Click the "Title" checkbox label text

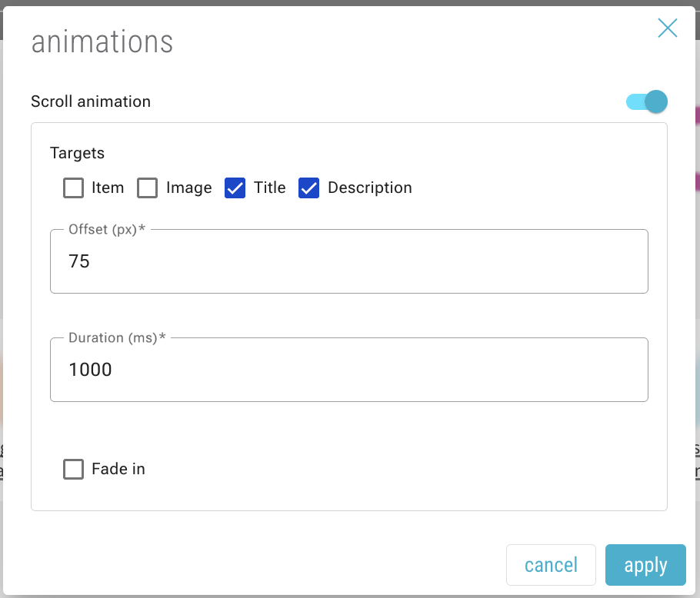269,188
